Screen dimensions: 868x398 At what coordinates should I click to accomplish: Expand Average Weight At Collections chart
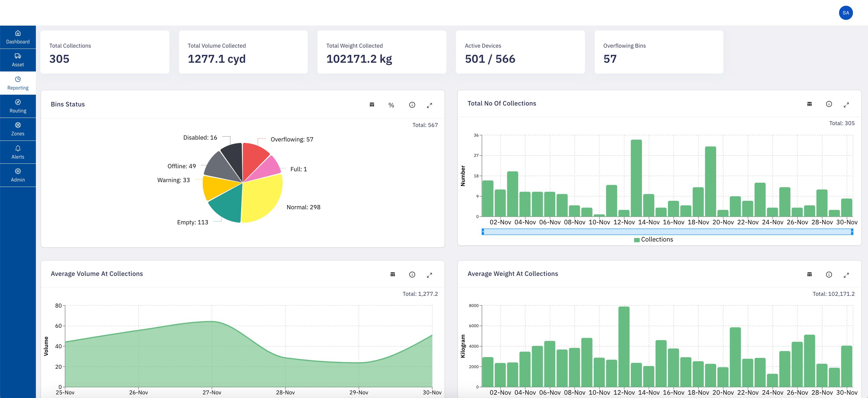coord(846,275)
